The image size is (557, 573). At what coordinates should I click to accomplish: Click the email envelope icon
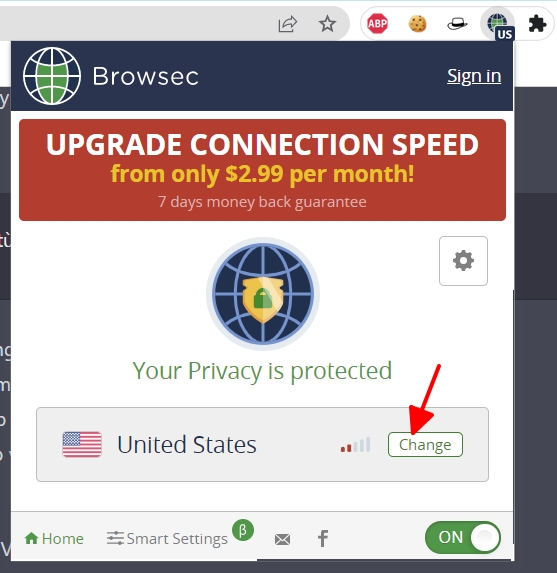pos(283,539)
